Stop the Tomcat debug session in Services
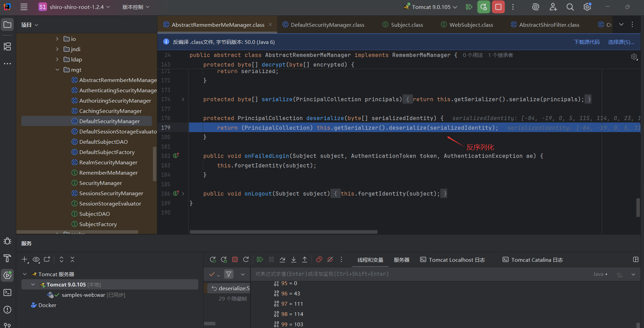 point(235,260)
